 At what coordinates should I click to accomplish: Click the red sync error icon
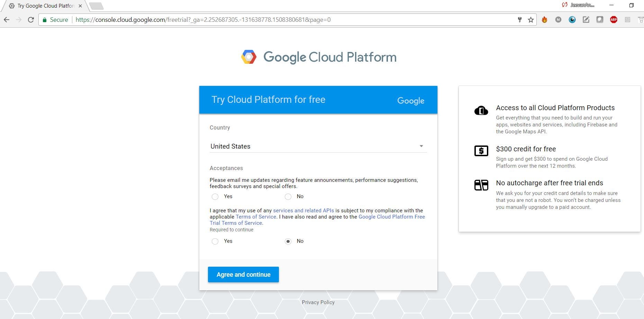click(x=565, y=5)
